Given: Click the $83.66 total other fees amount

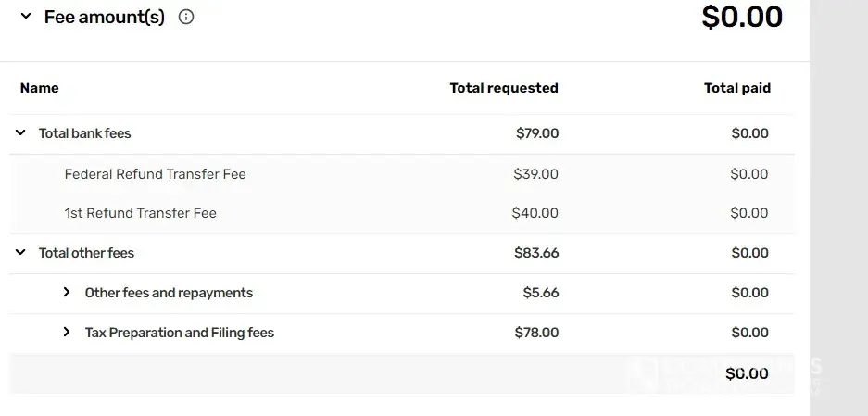Looking at the screenshot, I should [x=536, y=253].
